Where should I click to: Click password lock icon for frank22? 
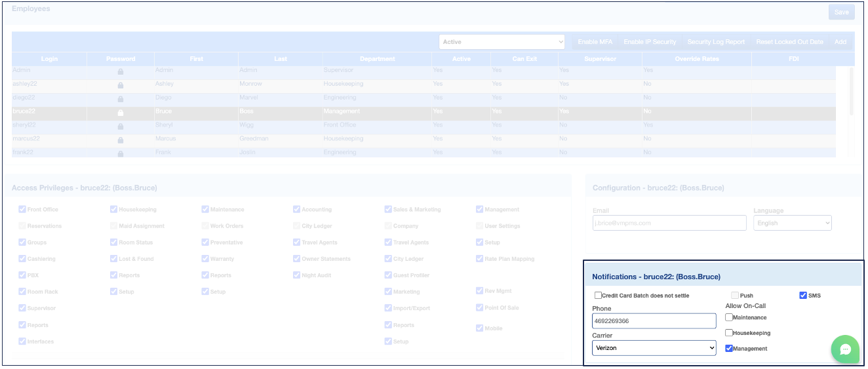tap(121, 153)
